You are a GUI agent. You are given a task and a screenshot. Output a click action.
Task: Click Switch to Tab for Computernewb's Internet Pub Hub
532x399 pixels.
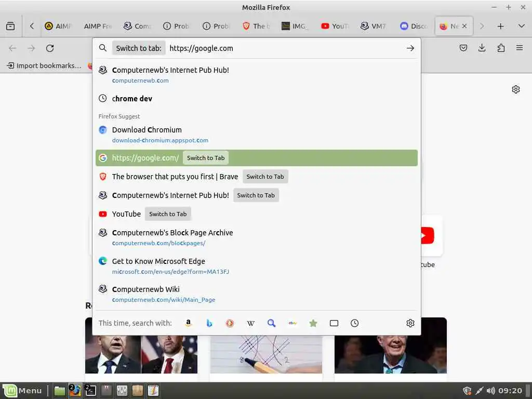pos(256,195)
